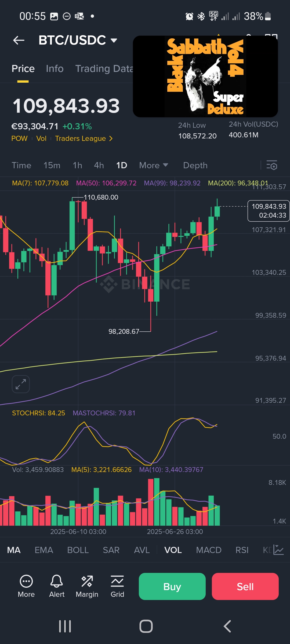Tap the back arrow icon
The height and width of the screenshot is (644, 290).
19,40
